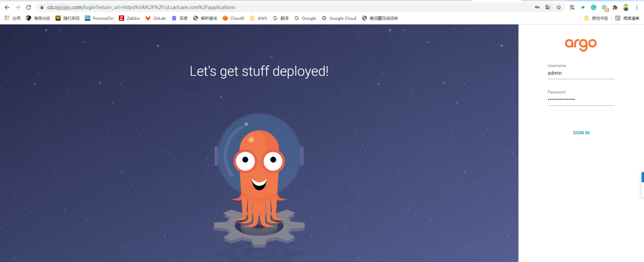Screen dimensions: 644x262
Task: Open the Google Cloud bookmark
Action: 339,18
